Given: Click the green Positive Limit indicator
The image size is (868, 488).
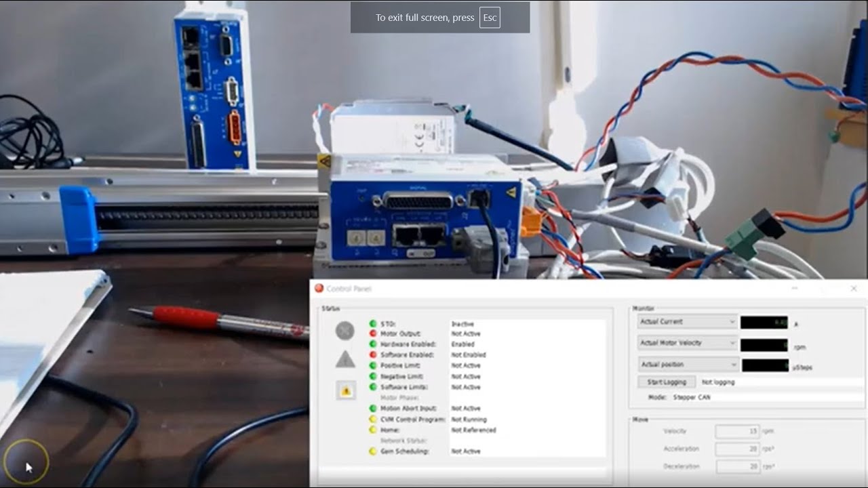Looking at the screenshot, I should pos(373,365).
